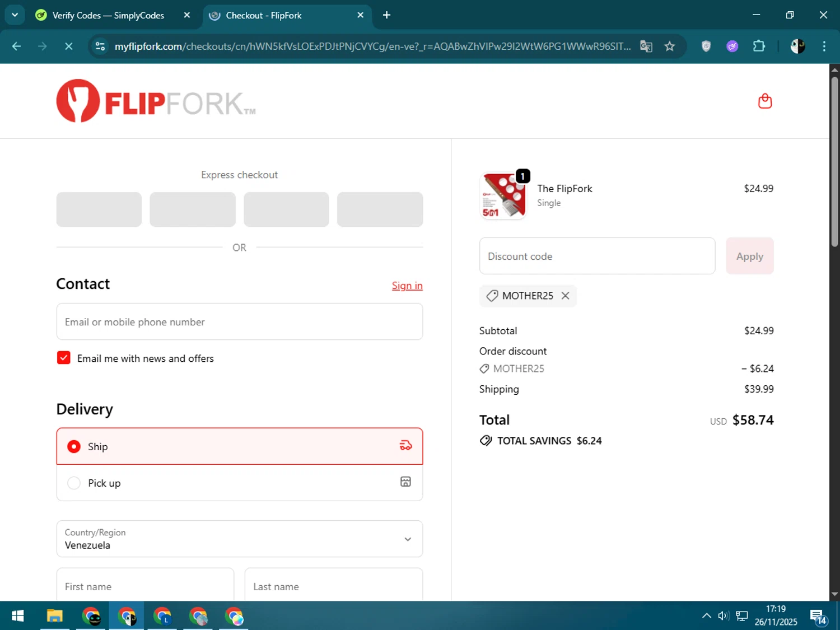
Task: Select the Ship delivery option
Action: tap(240, 446)
